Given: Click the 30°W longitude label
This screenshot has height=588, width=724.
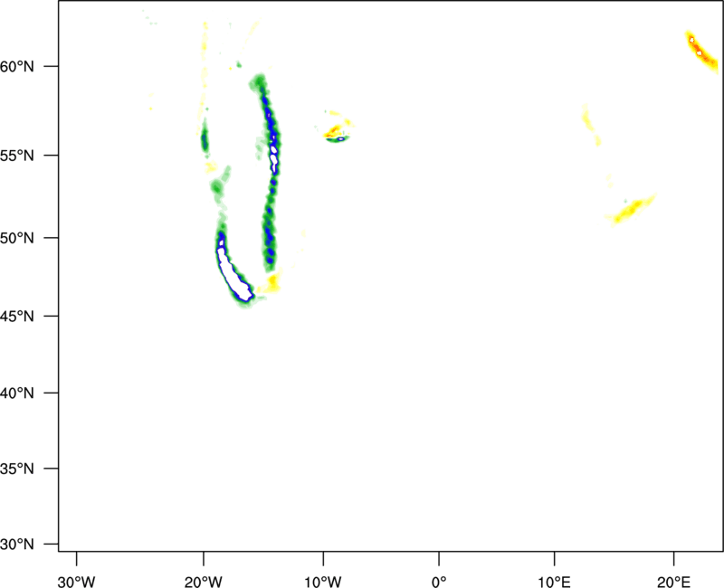Looking at the screenshot, I should click(x=76, y=582).
